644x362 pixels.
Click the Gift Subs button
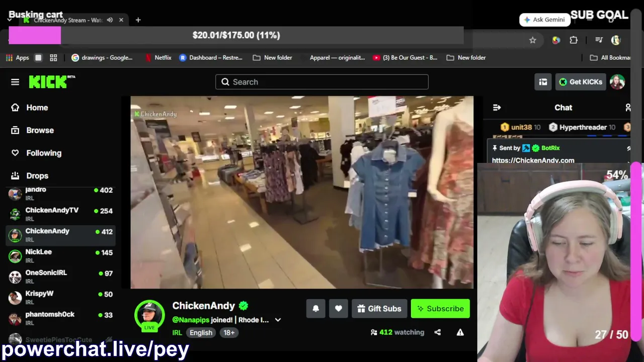[379, 309]
